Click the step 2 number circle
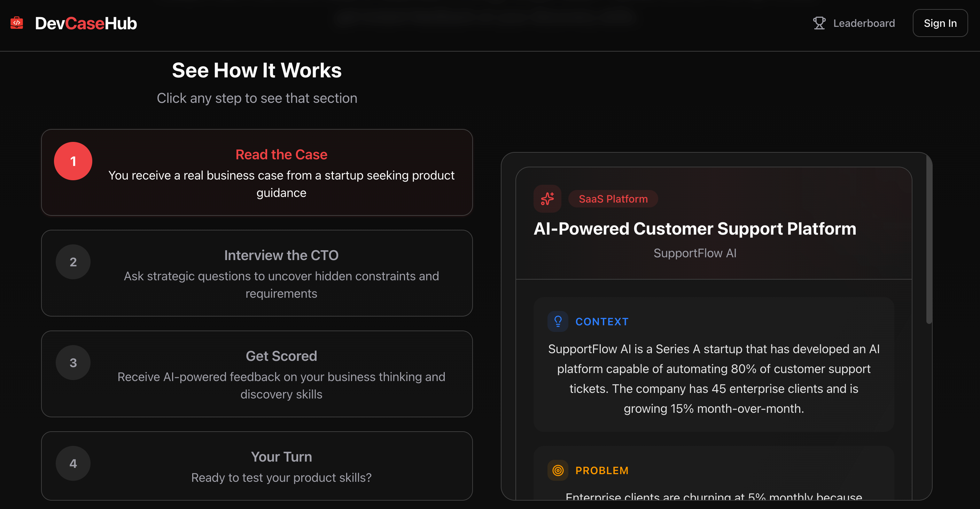The width and height of the screenshot is (980, 509). tap(73, 262)
